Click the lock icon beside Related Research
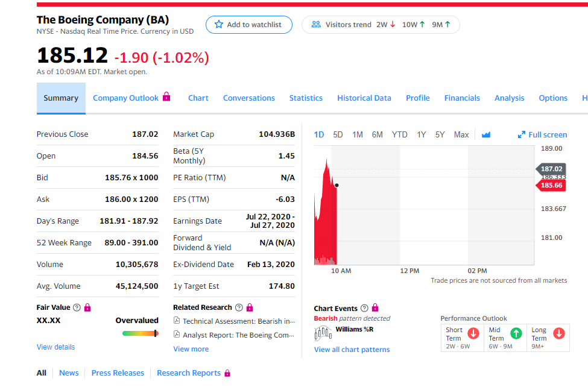588x387 pixels. pos(250,307)
